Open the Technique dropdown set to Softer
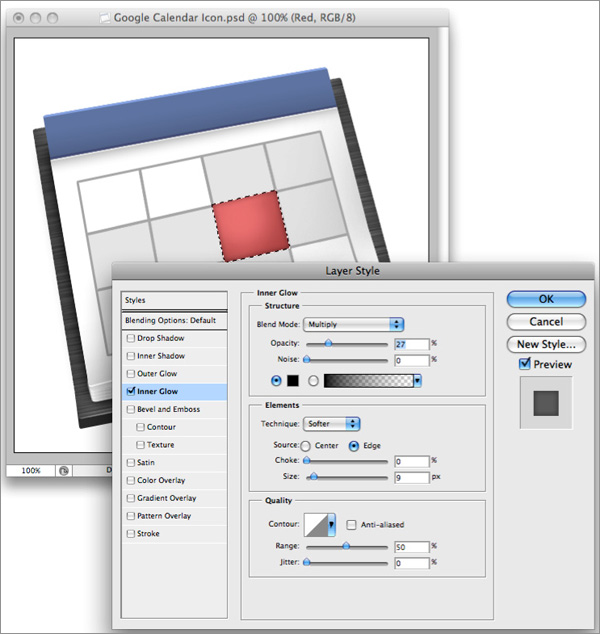 [x=332, y=424]
